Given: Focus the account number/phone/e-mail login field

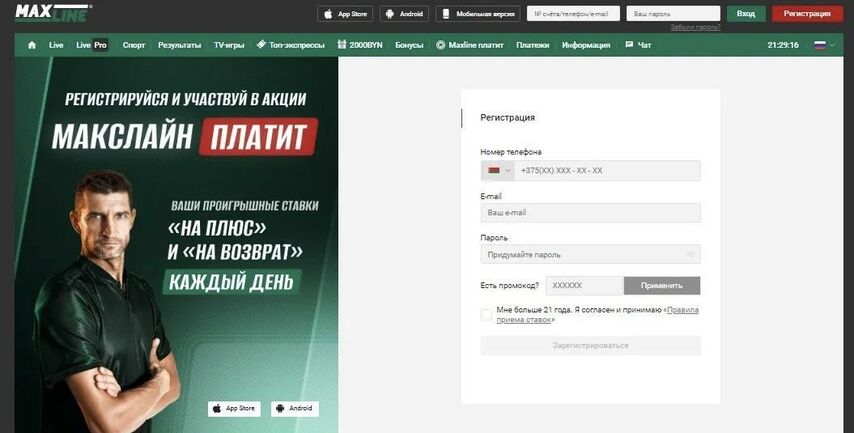Looking at the screenshot, I should [573, 14].
